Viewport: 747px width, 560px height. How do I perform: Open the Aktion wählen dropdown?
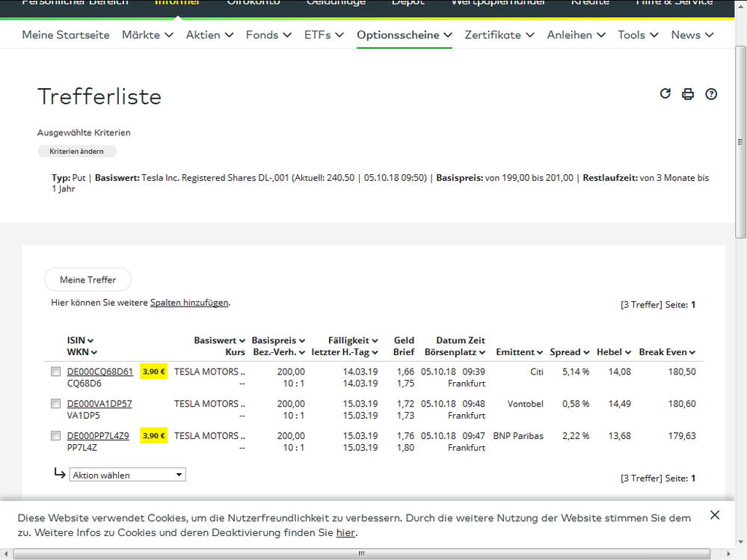127,475
